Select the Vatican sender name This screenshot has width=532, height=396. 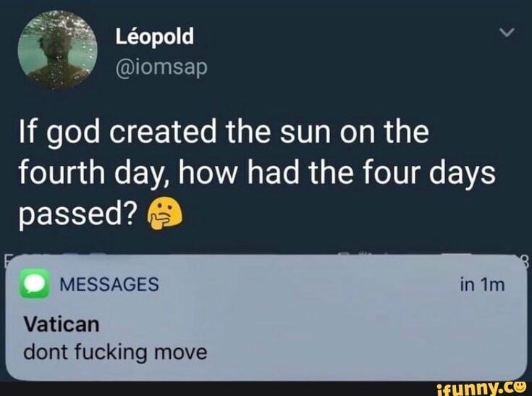(x=62, y=324)
